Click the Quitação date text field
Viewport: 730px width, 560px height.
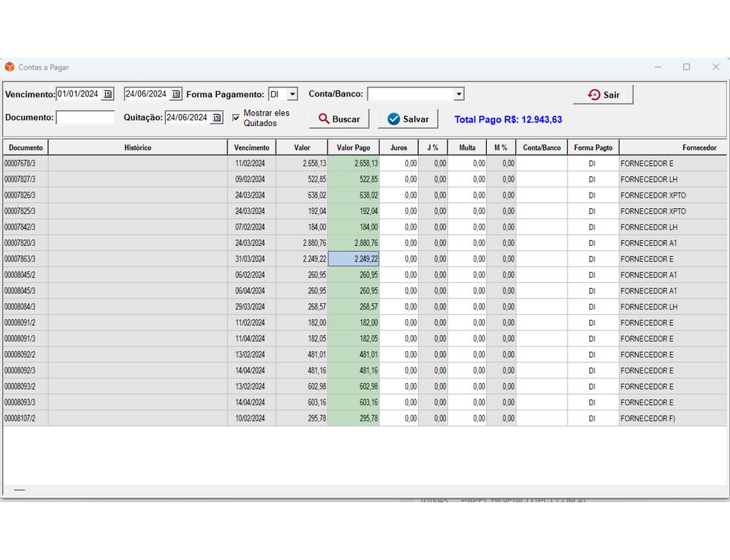pos(187,118)
